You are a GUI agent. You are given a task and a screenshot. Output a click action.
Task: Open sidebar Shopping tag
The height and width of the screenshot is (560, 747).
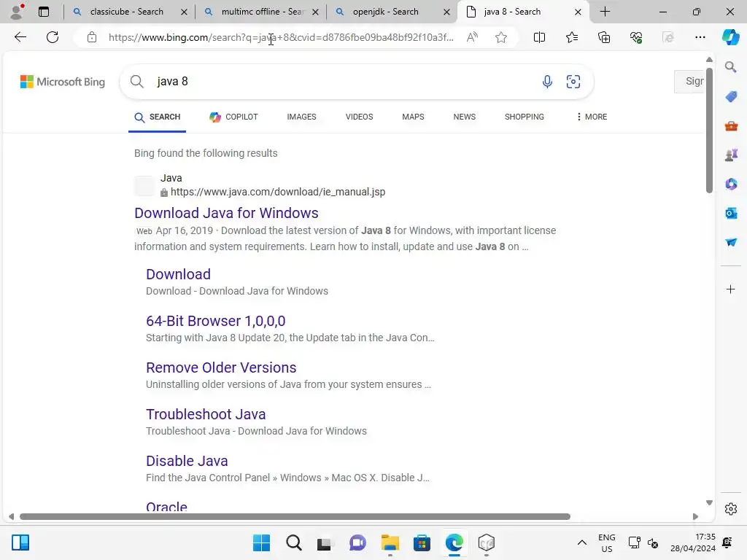click(x=731, y=97)
